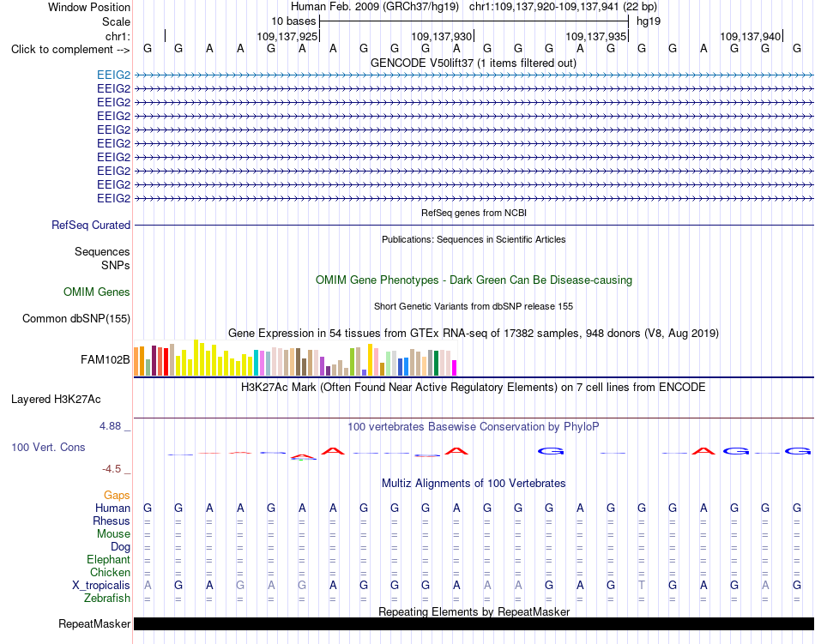Screen dimensions: 815x644
Task: Click the RefSeq Curated label
Action: point(91,225)
